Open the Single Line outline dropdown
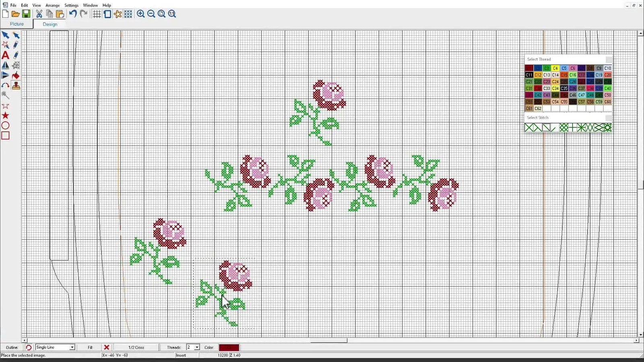The height and width of the screenshot is (362, 644). 71,347
